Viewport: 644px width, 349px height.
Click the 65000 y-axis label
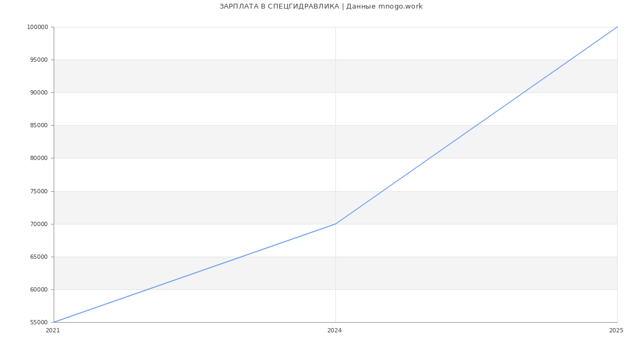coord(39,257)
